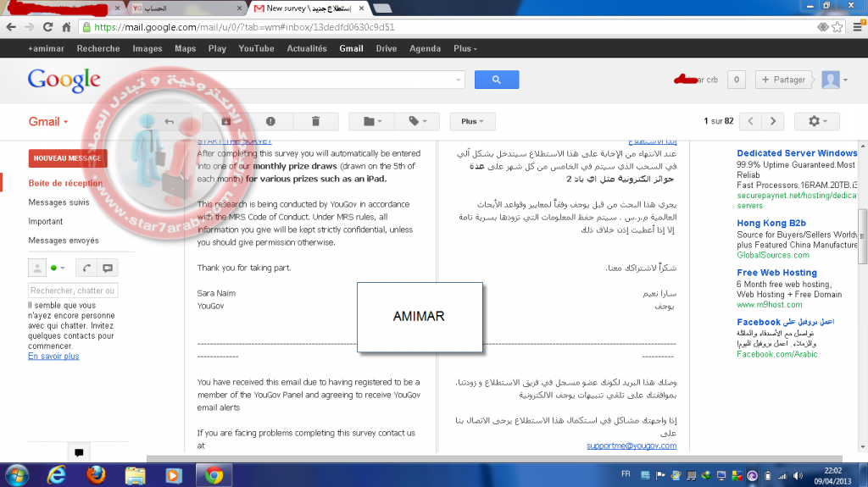Open the Gmail product switcher dropdown
Screen dimensions: 868x487
click(48, 122)
